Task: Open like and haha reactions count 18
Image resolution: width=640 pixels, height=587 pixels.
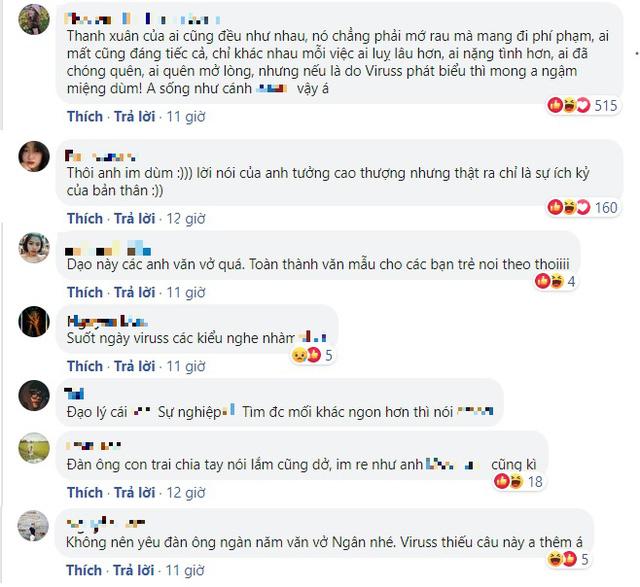Action: pos(518,482)
